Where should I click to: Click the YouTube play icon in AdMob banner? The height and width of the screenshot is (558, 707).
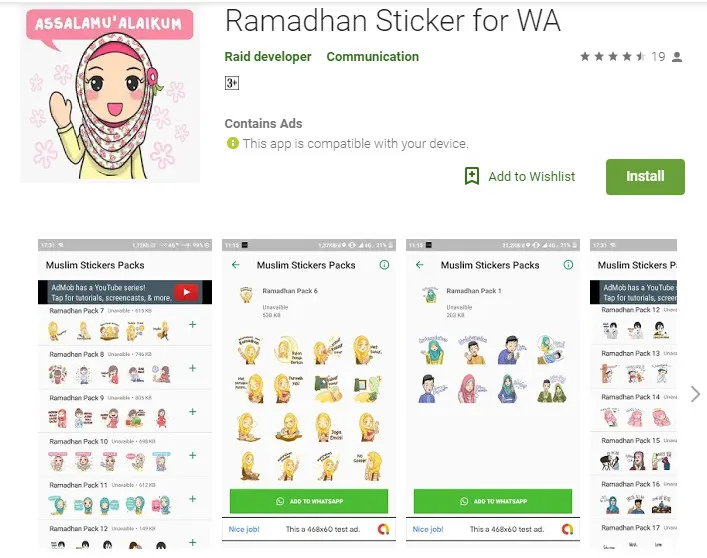[186, 292]
